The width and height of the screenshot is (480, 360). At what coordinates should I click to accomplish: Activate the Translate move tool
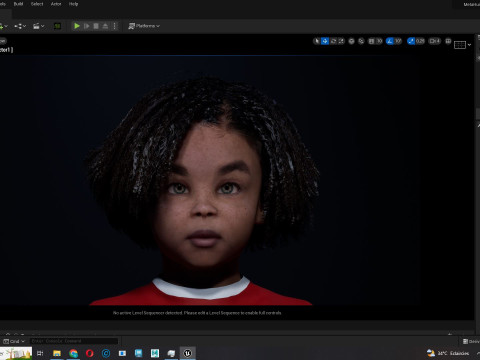(325, 41)
